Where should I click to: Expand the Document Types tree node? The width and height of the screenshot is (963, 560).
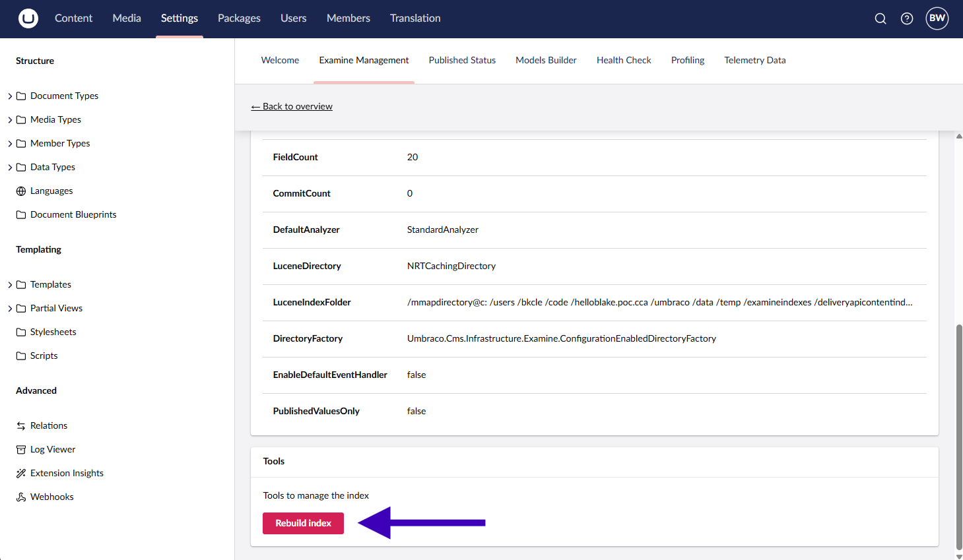tap(10, 96)
